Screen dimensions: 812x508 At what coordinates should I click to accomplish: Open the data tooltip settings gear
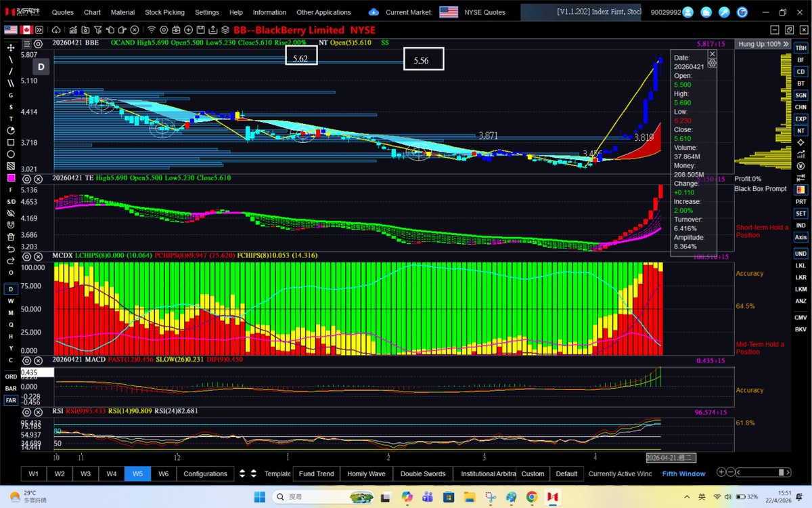point(712,63)
